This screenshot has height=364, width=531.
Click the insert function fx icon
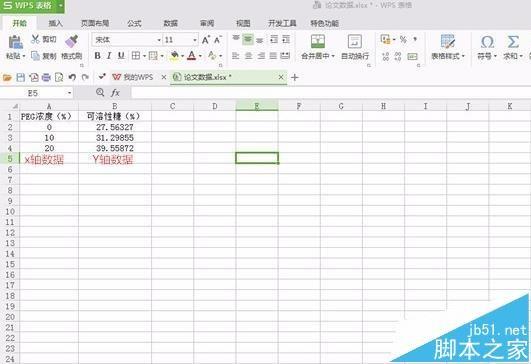(x=115, y=92)
